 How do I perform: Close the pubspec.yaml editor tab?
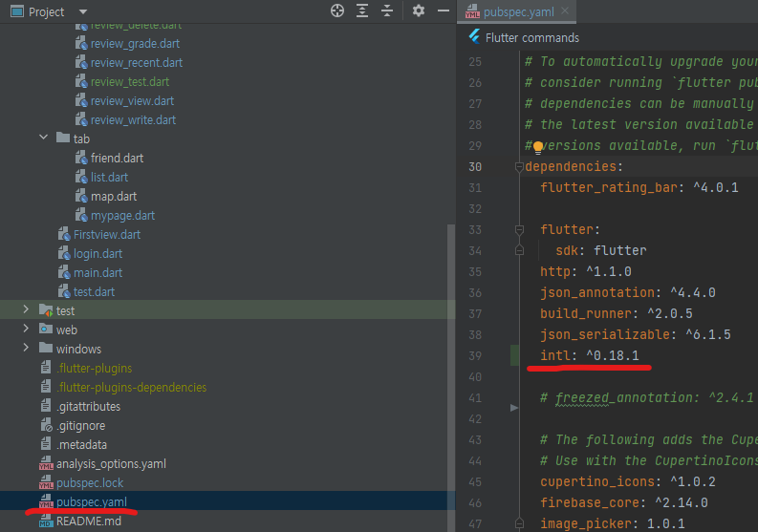click(565, 11)
